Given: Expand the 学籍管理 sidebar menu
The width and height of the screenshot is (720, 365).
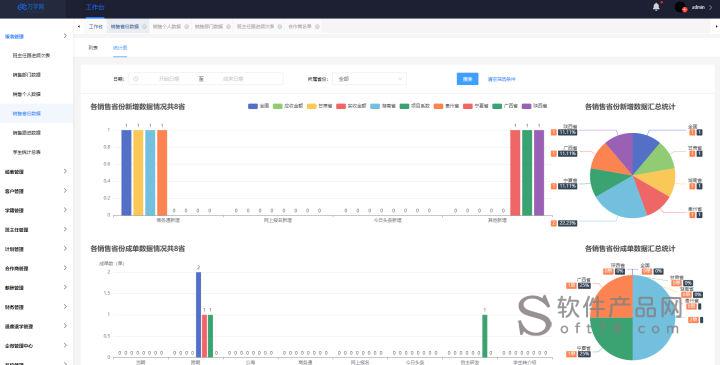Looking at the screenshot, I should point(36,210).
